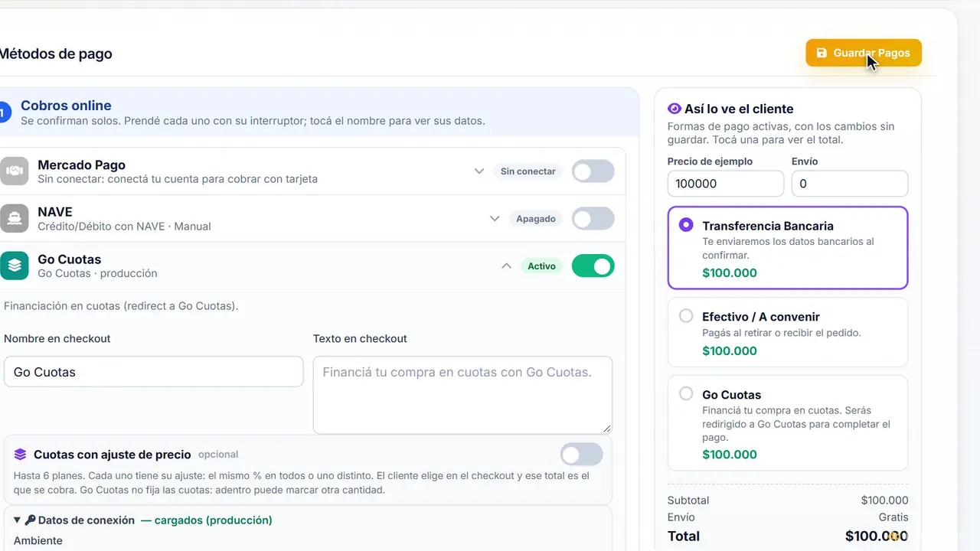Click the Envío amount input
Image resolution: width=980 pixels, height=551 pixels.
[x=850, y=184]
